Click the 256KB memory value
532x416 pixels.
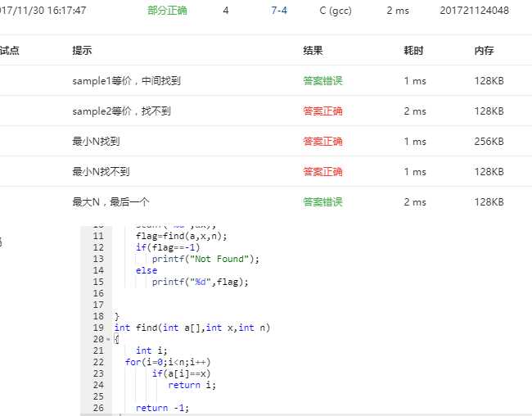tap(489, 142)
